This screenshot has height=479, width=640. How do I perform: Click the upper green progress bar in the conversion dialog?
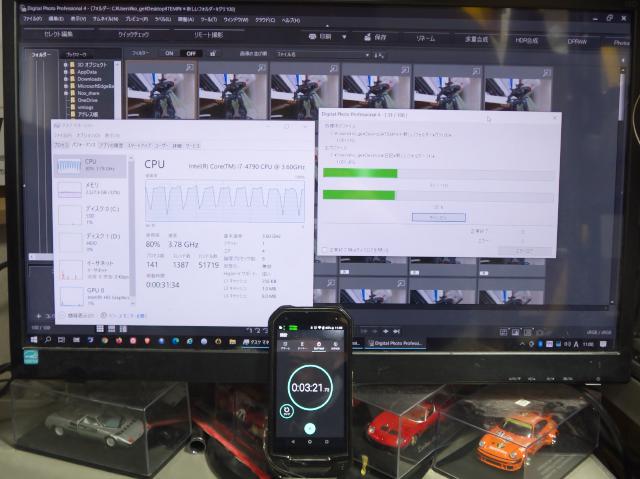pos(360,173)
